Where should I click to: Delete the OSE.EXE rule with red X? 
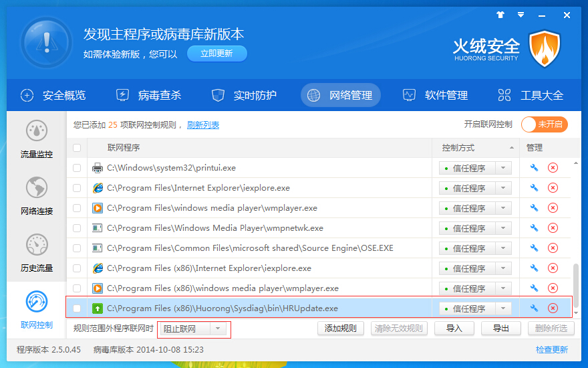click(x=553, y=248)
